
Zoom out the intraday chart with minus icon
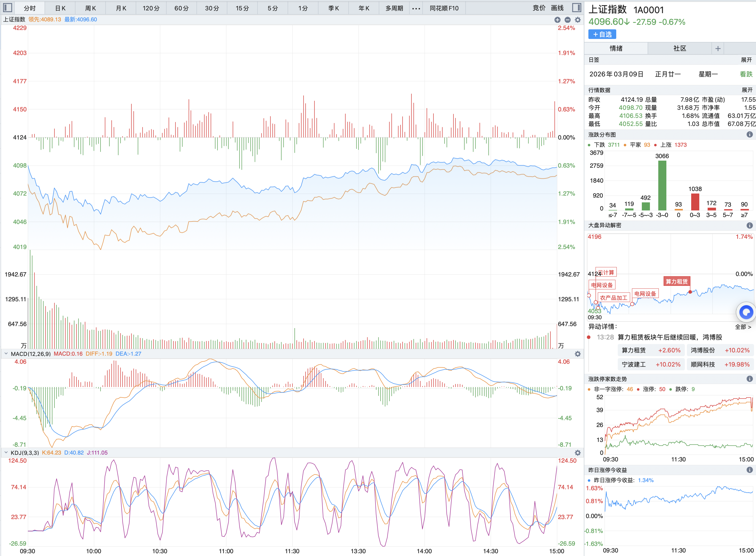567,20
